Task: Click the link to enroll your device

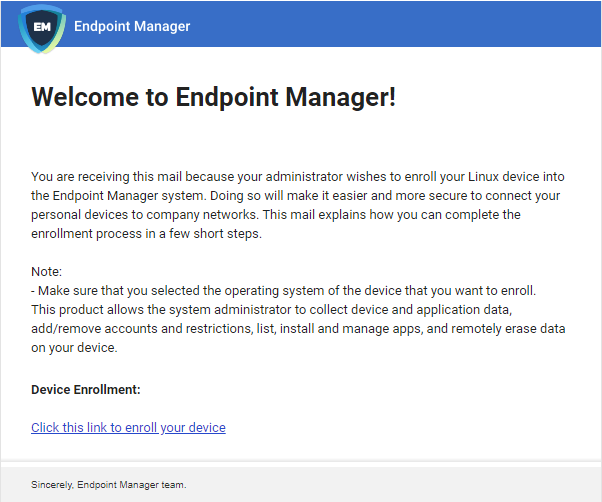Action: (128, 427)
